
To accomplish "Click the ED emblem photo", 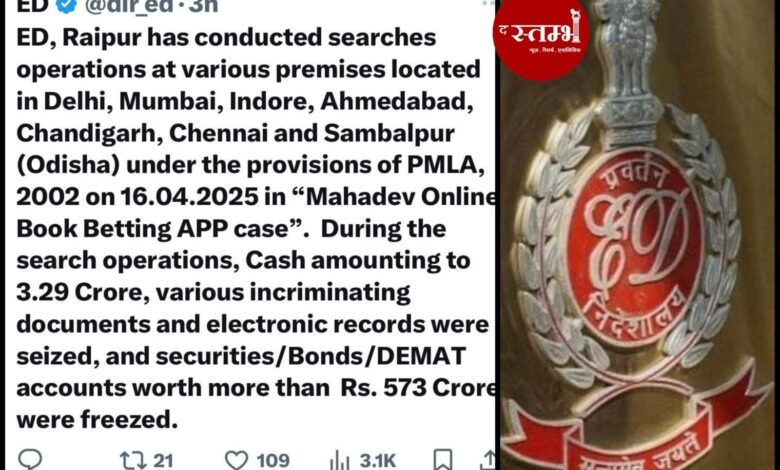I will coord(640,235).
